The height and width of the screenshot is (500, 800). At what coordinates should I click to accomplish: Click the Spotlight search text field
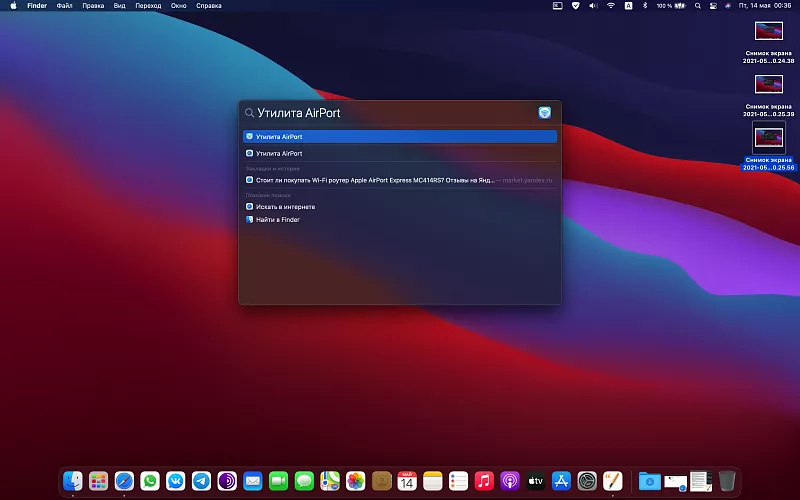[390, 113]
